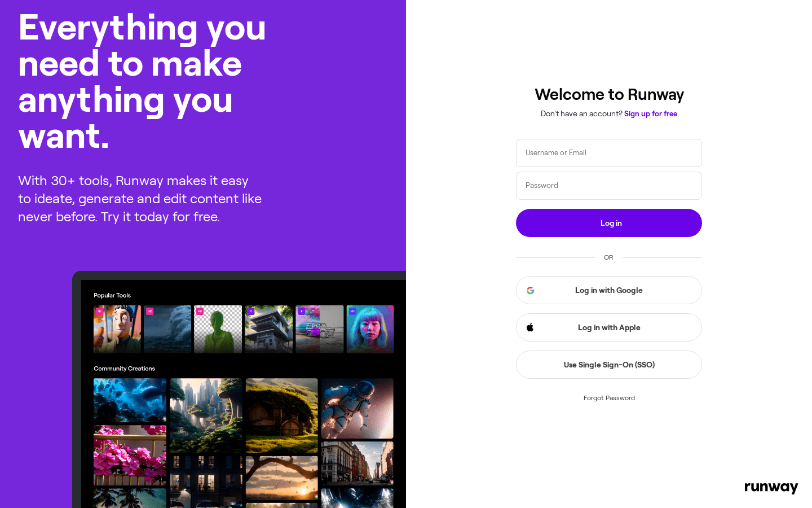Open the floating astronaut community creation
The image size is (812, 508).
pyautogui.click(x=357, y=408)
